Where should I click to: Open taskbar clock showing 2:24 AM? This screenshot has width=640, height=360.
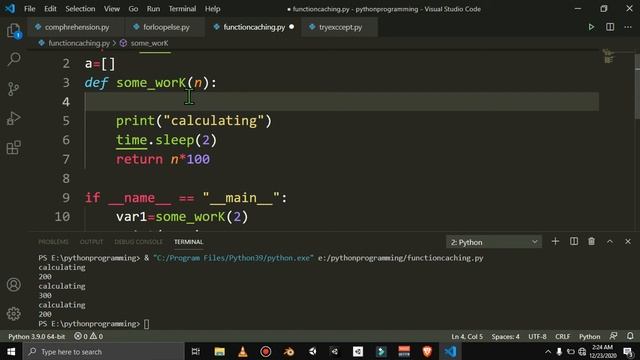[602, 351]
